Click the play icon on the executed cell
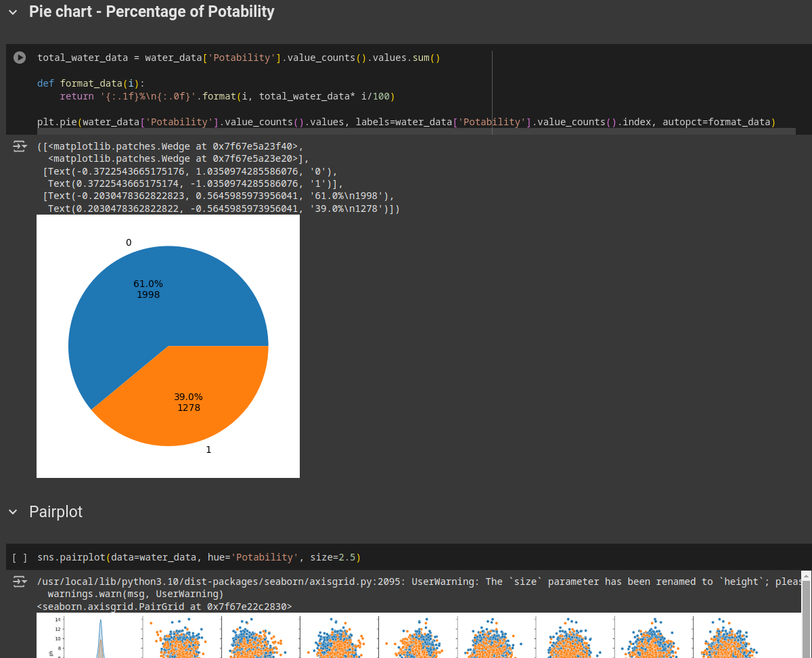 click(20, 58)
